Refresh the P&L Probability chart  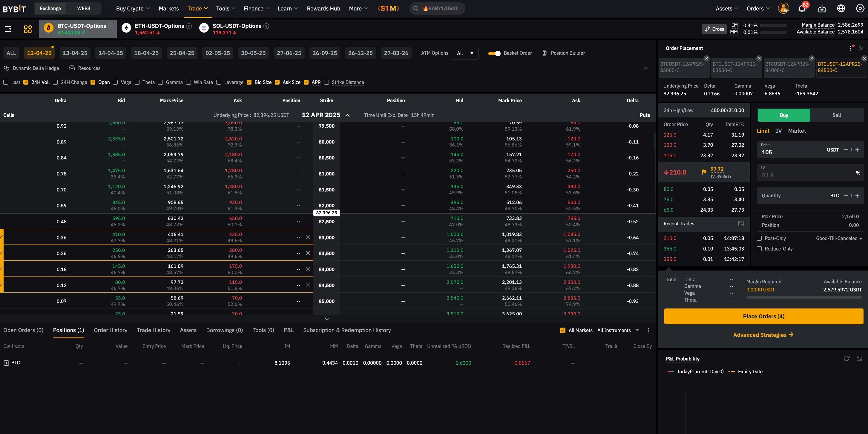[846, 358]
